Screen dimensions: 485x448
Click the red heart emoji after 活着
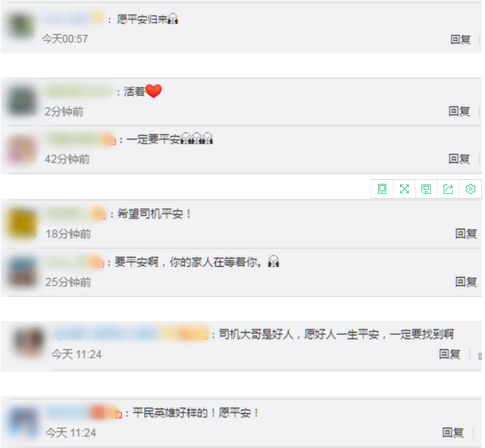(x=154, y=91)
